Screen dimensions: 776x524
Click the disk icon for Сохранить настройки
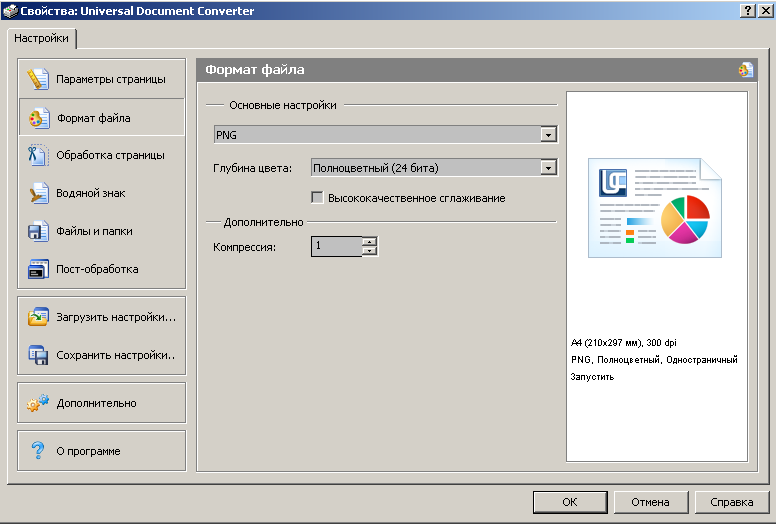coord(38,355)
